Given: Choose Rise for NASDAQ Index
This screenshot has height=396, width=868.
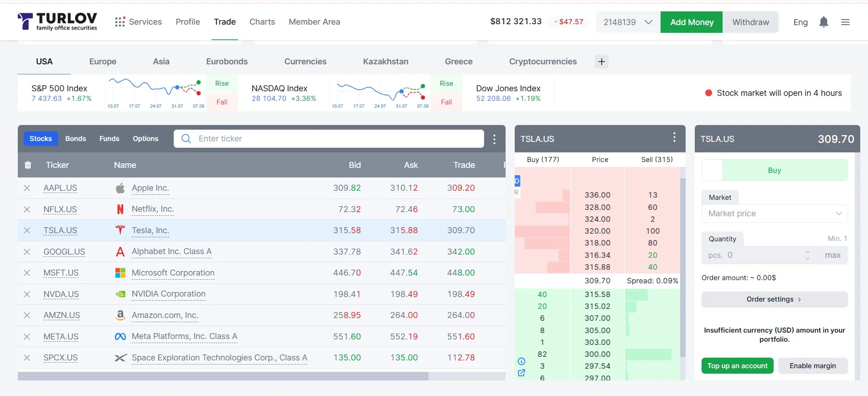Looking at the screenshot, I should 446,83.
